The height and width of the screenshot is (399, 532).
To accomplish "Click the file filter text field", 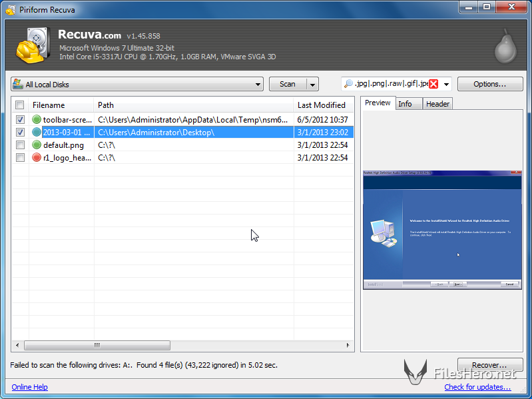I will click(391, 84).
